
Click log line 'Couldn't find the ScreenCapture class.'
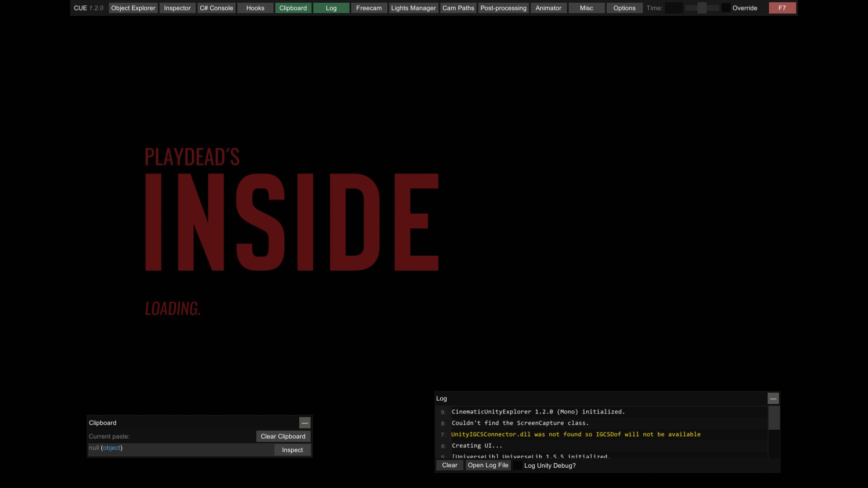[520, 423]
